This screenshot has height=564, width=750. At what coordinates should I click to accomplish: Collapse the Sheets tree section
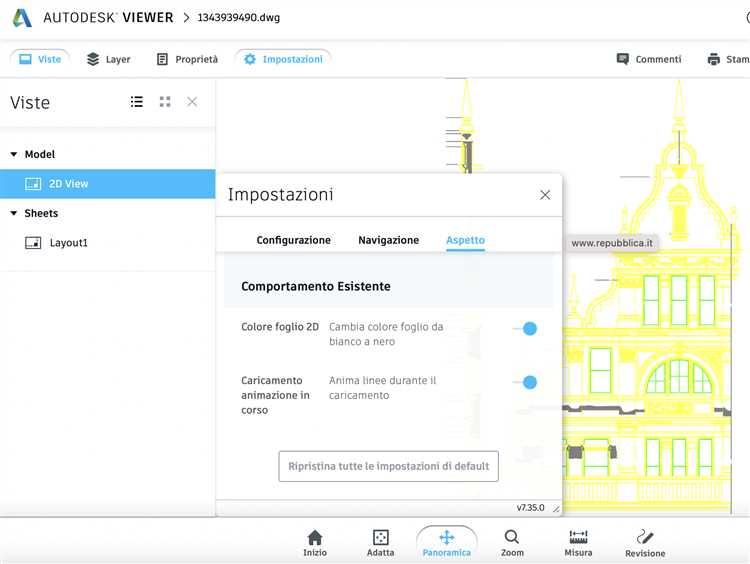[14, 214]
